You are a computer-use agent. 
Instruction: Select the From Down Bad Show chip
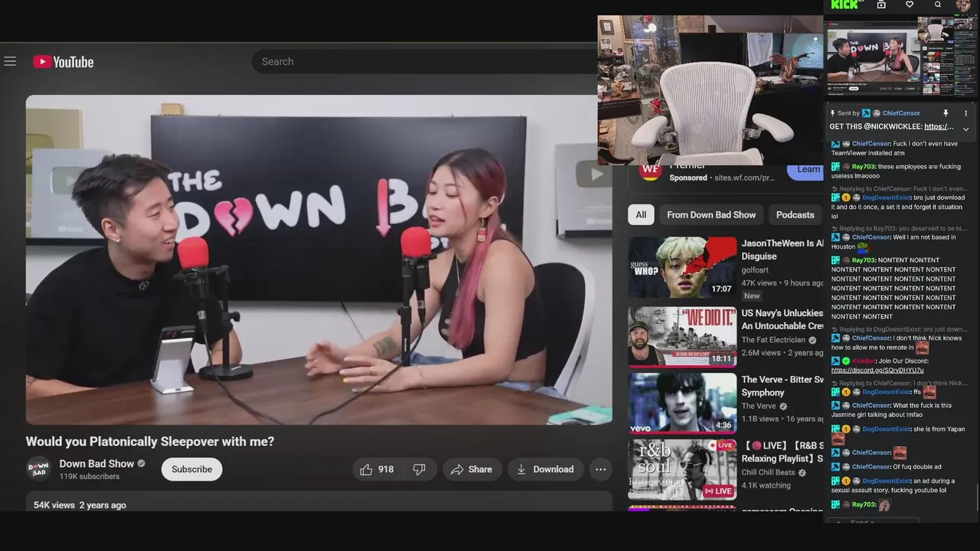pos(711,214)
